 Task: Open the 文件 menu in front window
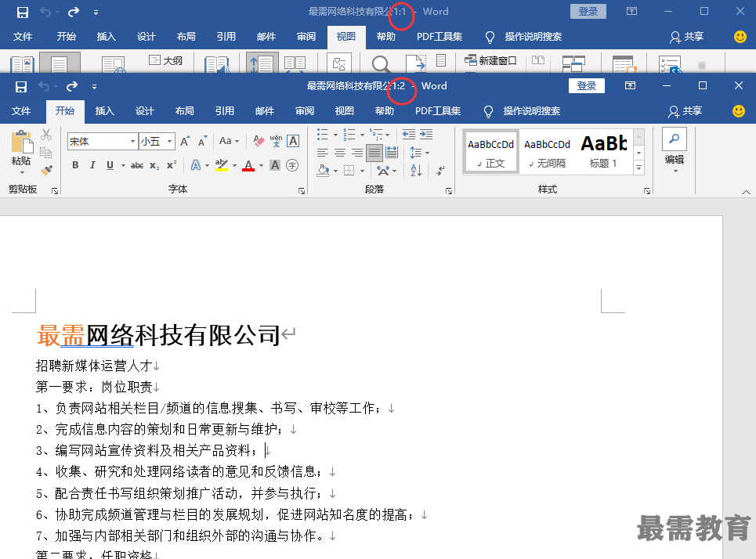[21, 111]
